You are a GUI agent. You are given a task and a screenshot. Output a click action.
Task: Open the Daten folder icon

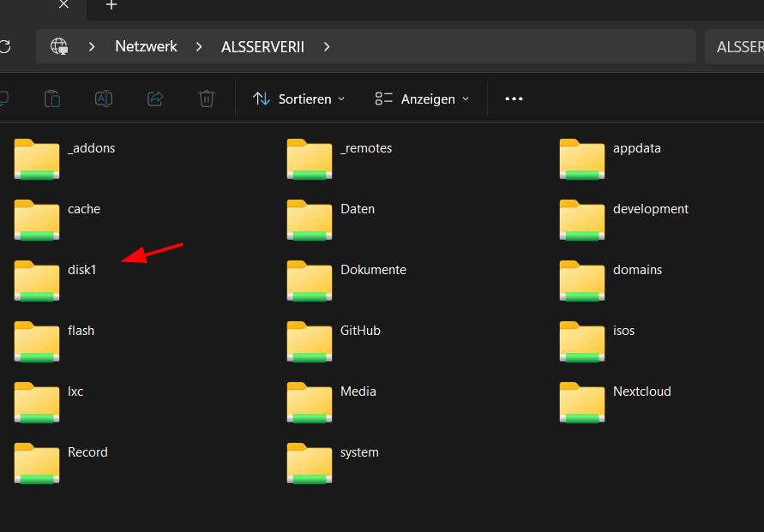coord(310,220)
